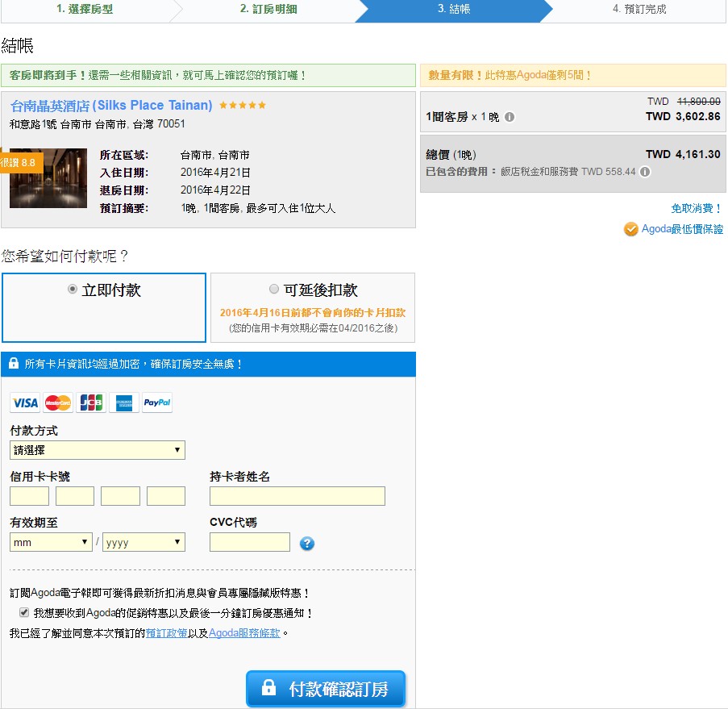Click the 數量有限 limited rooms notice

point(573,75)
